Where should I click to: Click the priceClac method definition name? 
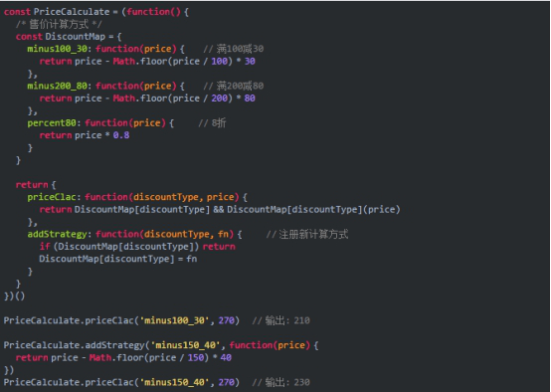(52, 197)
